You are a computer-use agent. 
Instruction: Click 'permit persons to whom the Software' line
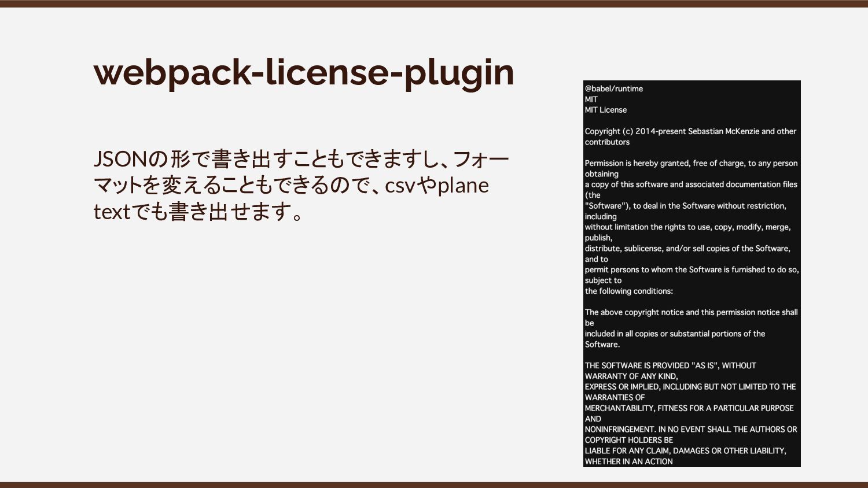pos(692,269)
